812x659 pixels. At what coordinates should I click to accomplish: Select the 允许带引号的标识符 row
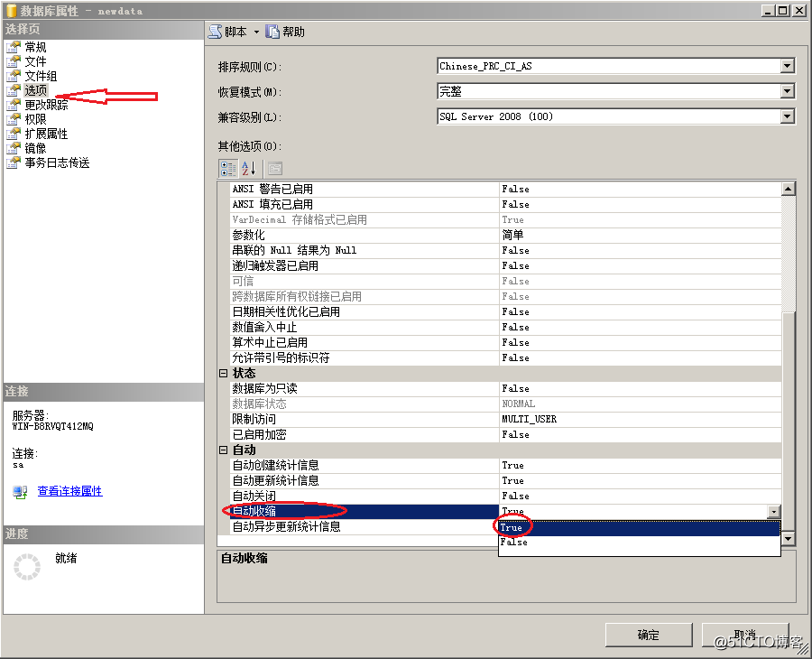point(505,358)
